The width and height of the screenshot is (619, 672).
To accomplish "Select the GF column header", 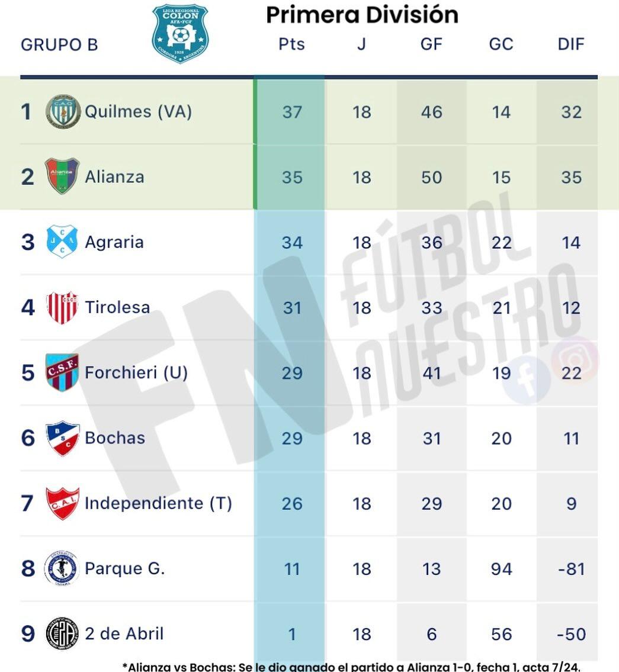I will point(431,44).
